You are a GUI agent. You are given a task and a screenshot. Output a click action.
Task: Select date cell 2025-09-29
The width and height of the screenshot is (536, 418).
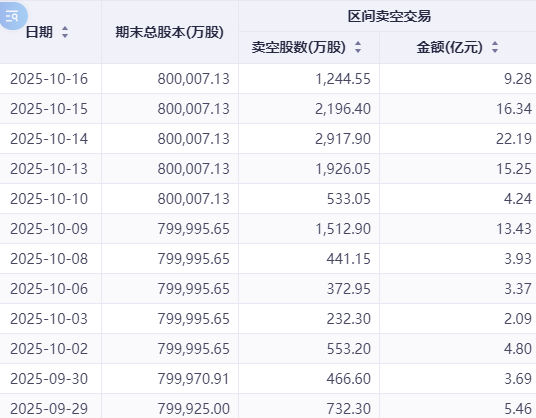(49, 409)
